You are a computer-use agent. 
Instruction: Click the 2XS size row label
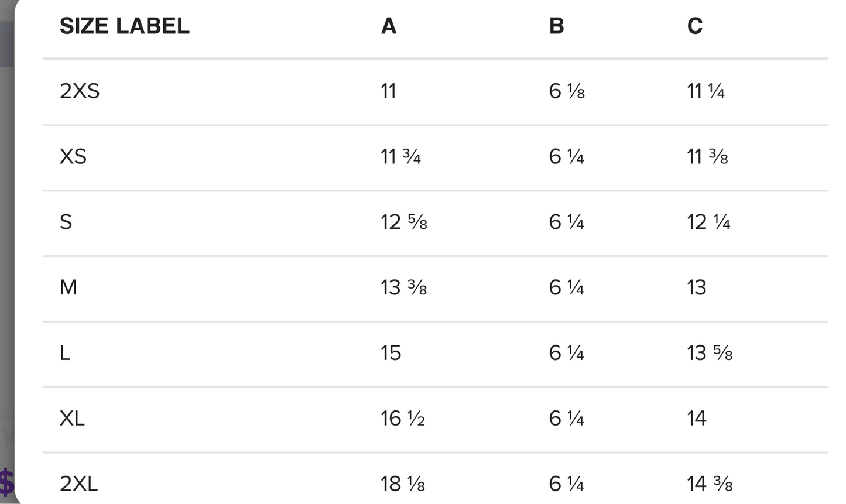click(80, 91)
